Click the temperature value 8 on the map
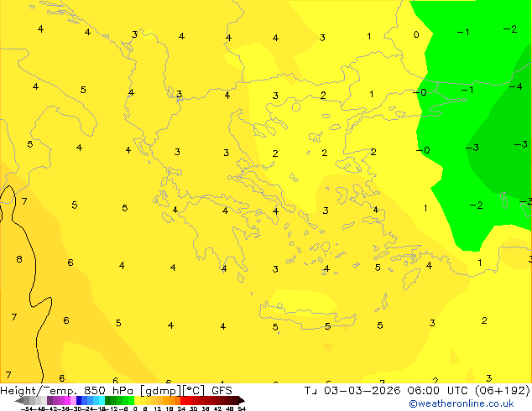Image resolution: width=532 pixels, height=411 pixels. [19, 259]
